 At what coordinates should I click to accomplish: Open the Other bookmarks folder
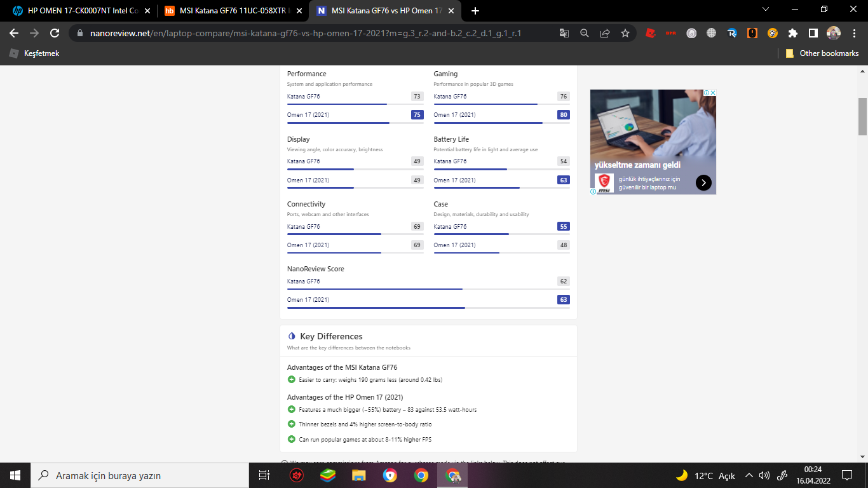pyautogui.click(x=822, y=53)
